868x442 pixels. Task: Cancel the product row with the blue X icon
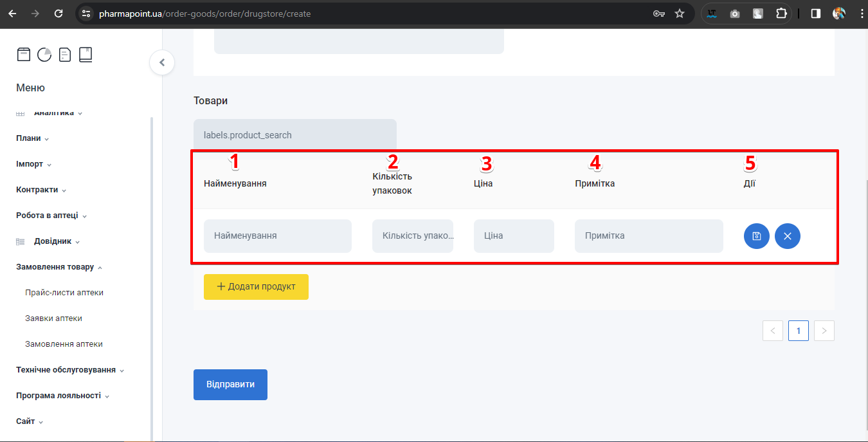point(788,236)
